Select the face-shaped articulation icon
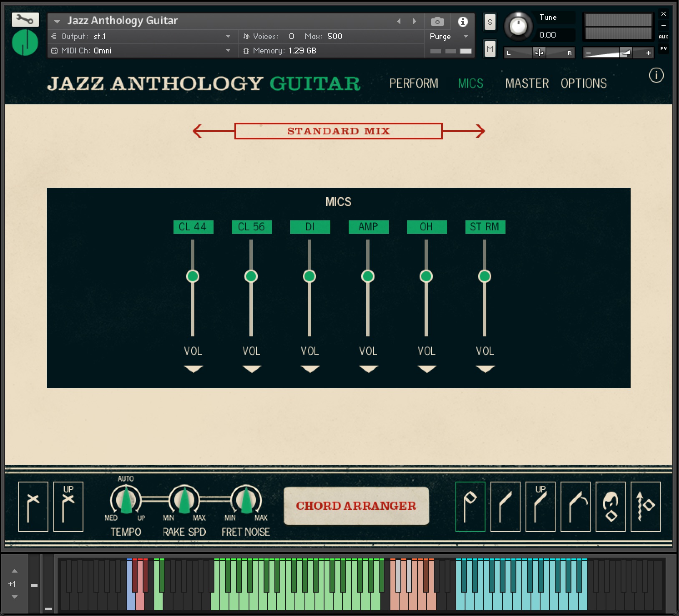 [610, 506]
